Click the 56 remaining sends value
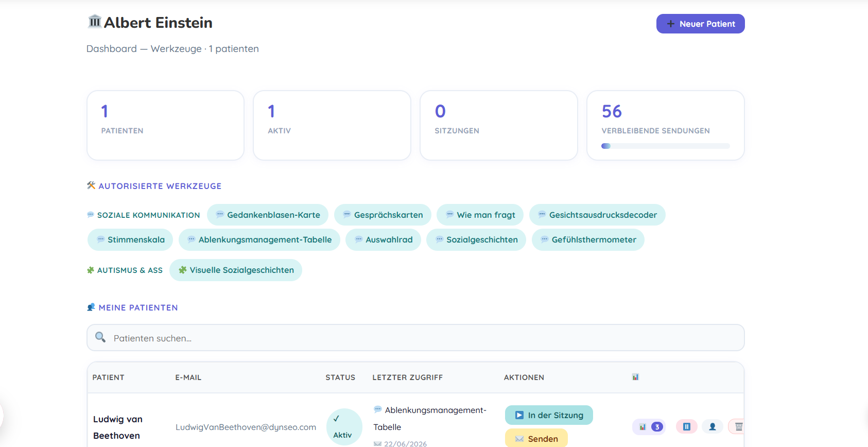Viewport: 868px width, 447px height. point(612,111)
